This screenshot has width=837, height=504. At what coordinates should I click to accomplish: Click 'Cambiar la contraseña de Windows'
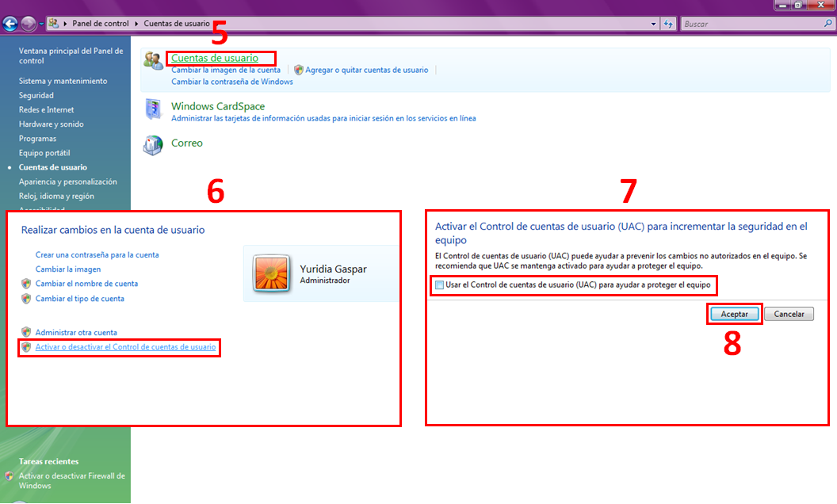coord(232,82)
